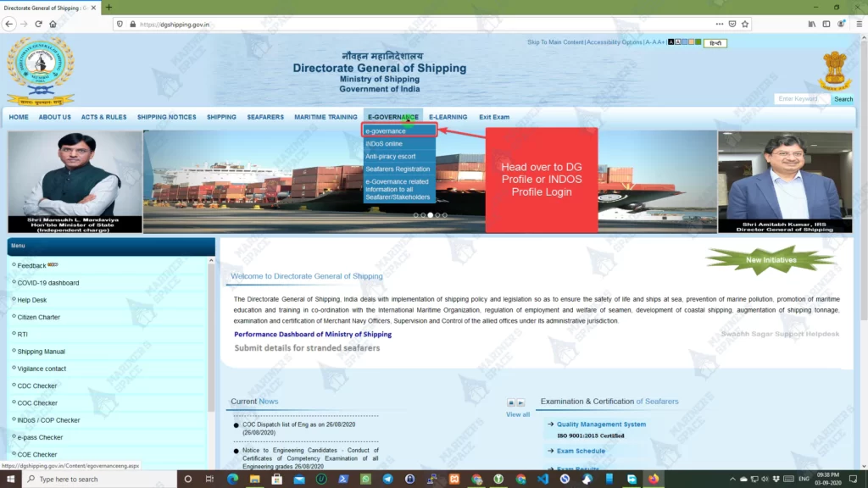Go back with the browser back arrow
The image size is (868, 488).
point(8,24)
